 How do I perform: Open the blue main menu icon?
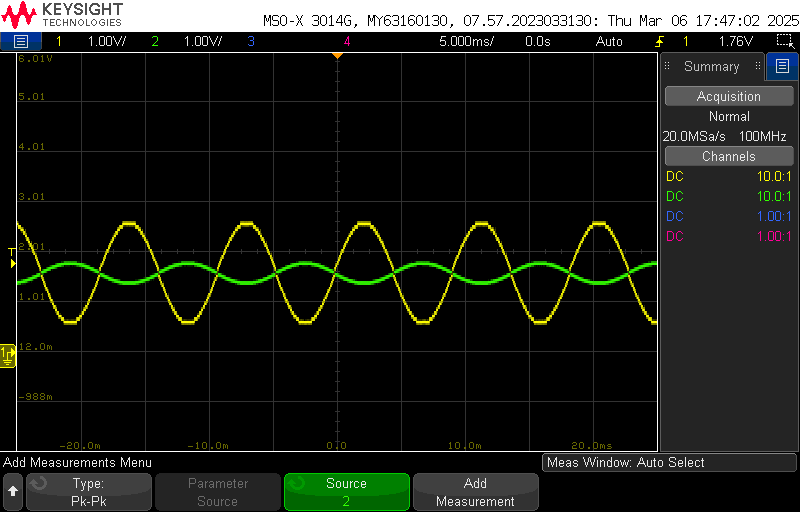click(21, 41)
